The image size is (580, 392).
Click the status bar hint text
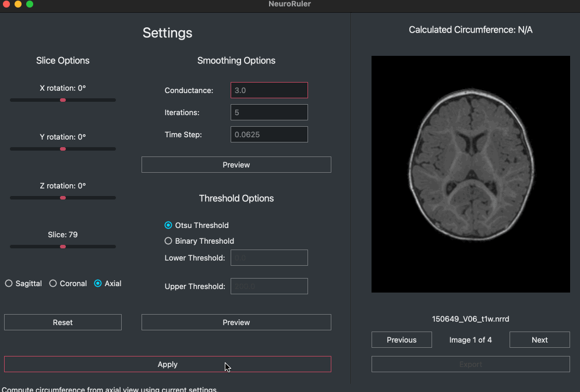pyautogui.click(x=110, y=389)
